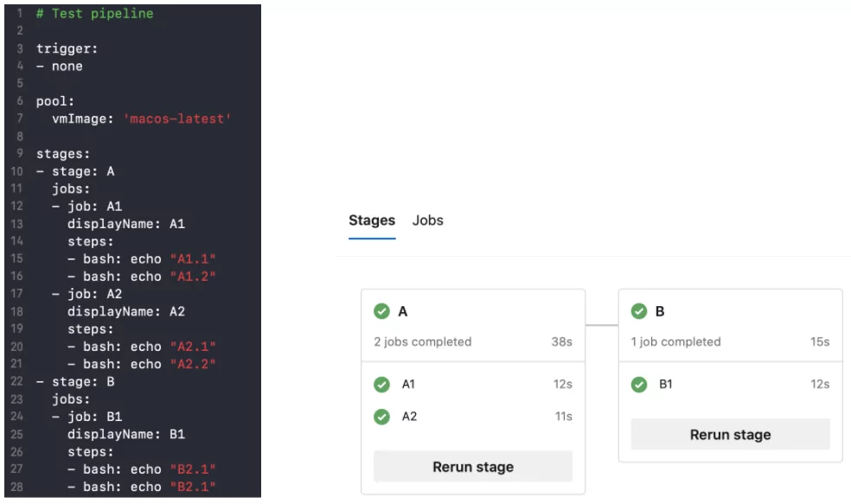
Task: Click 'displayName: B1' in code
Action: [126, 435]
